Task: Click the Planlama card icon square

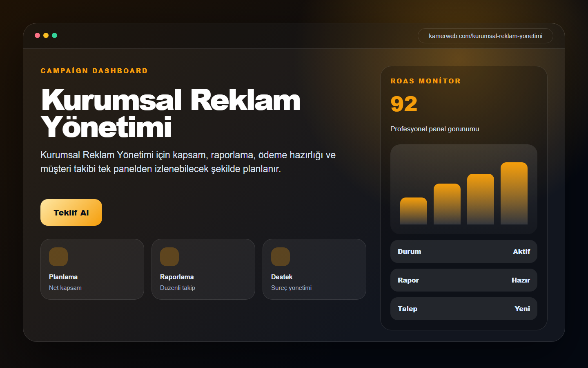Action: click(58, 257)
